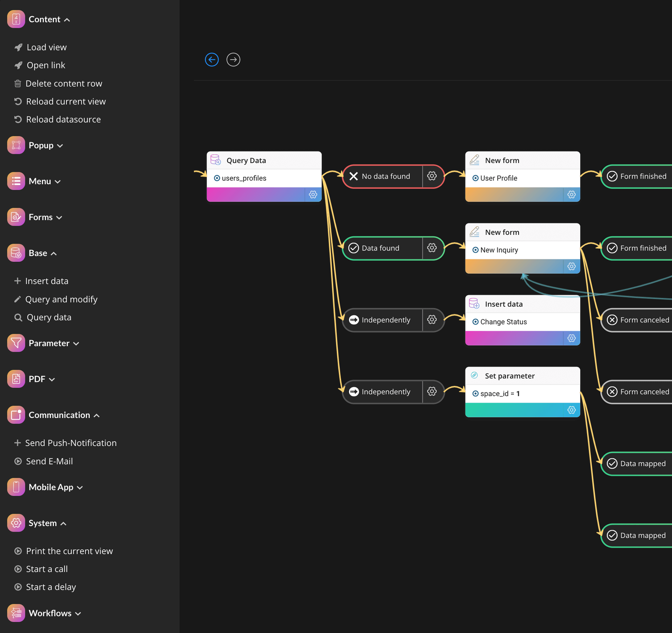Click the Change Status entry

click(x=500, y=321)
